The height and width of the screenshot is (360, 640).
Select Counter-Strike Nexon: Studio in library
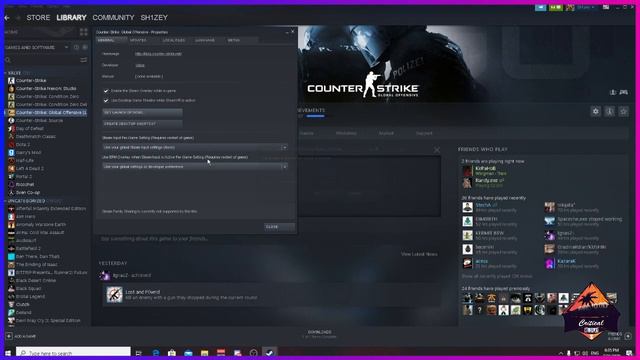(46, 89)
